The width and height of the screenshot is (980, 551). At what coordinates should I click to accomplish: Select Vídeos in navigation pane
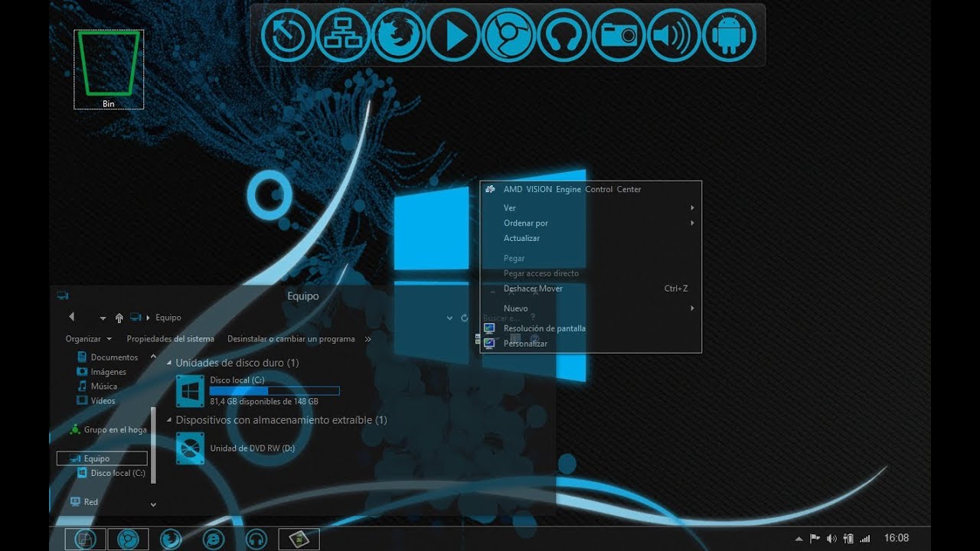point(96,401)
